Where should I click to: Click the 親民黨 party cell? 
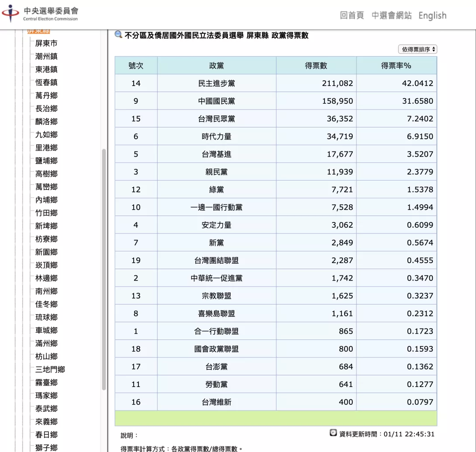coord(217,172)
